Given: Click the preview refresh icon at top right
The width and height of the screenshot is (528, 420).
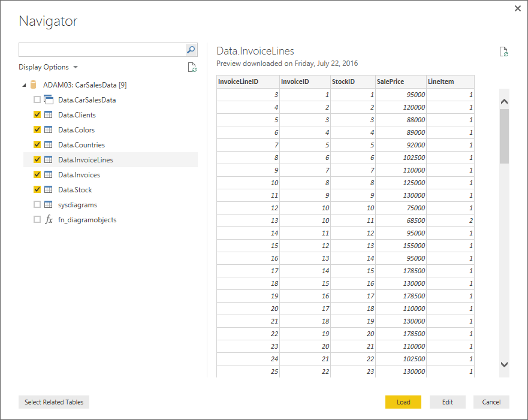Looking at the screenshot, I should [504, 52].
